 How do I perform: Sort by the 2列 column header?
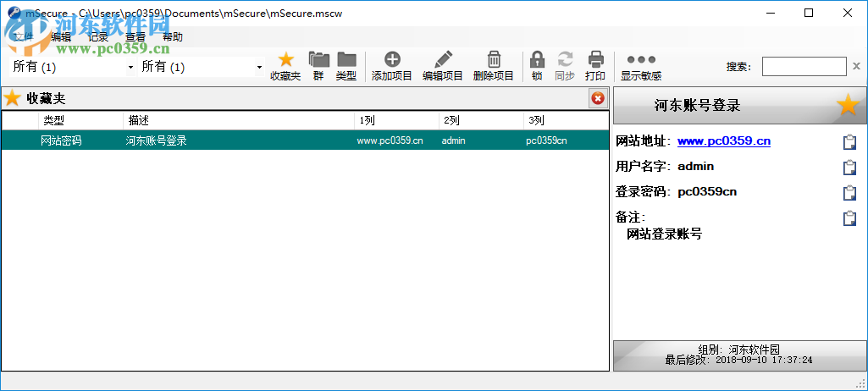(482, 120)
